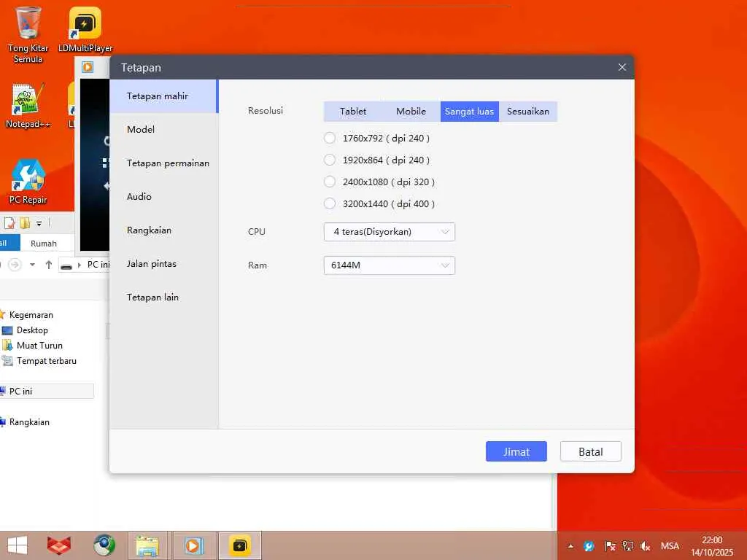This screenshot has width=747, height=560.
Task: Open Rangkaian section in Tetapan dialog
Action: (x=163, y=230)
